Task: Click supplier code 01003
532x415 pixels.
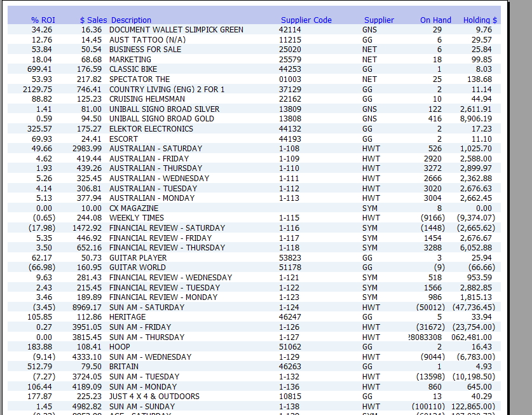Action: click(290, 79)
